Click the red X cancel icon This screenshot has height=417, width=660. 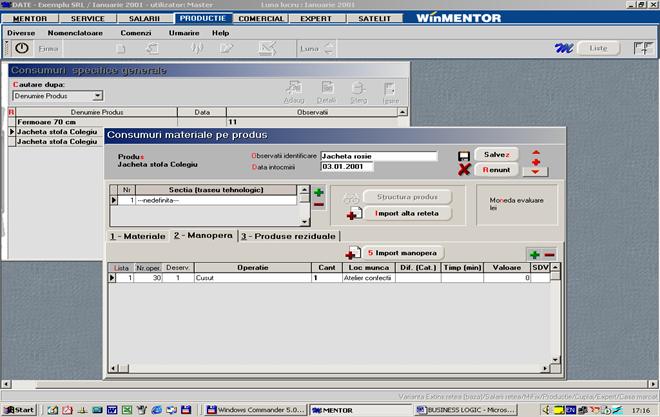[463, 170]
